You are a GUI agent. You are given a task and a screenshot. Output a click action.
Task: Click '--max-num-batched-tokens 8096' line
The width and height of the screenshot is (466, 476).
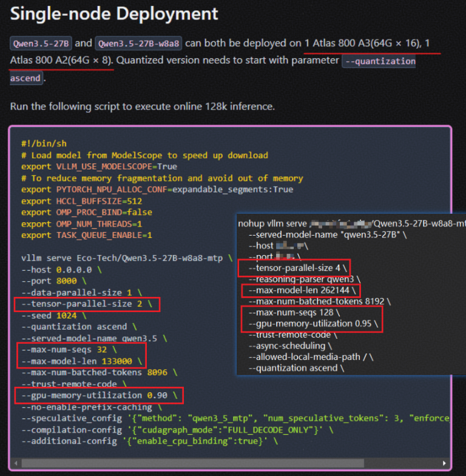100,373
